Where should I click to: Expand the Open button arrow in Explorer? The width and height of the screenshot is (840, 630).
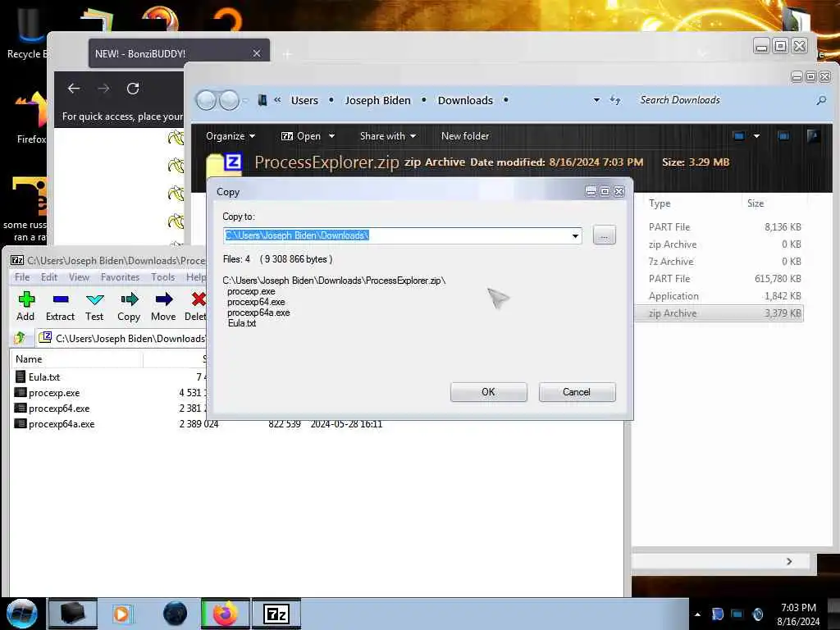pos(331,136)
